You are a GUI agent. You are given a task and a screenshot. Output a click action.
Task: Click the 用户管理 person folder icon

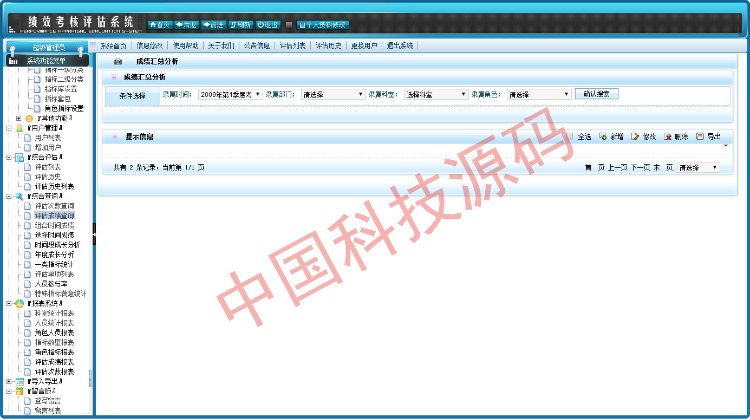click(x=20, y=128)
